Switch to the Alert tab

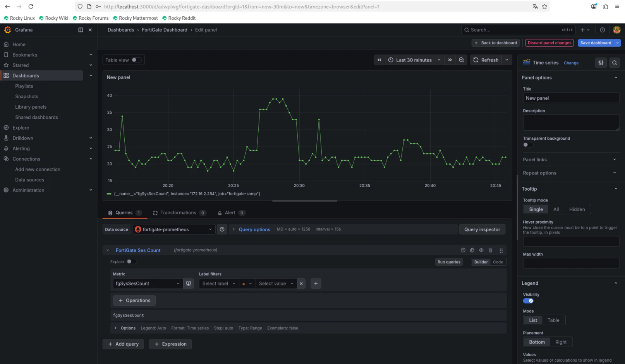[x=231, y=213]
